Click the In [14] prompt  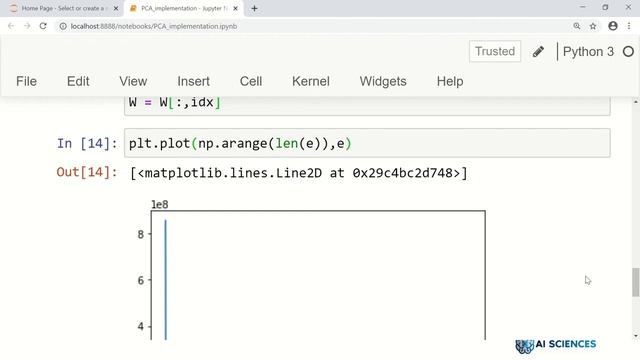point(87,143)
